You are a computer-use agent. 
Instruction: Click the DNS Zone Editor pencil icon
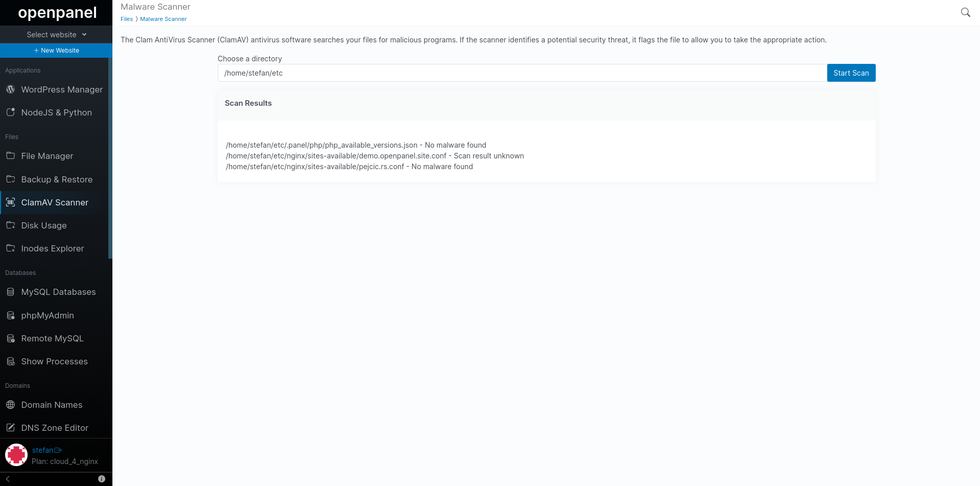(x=10, y=427)
